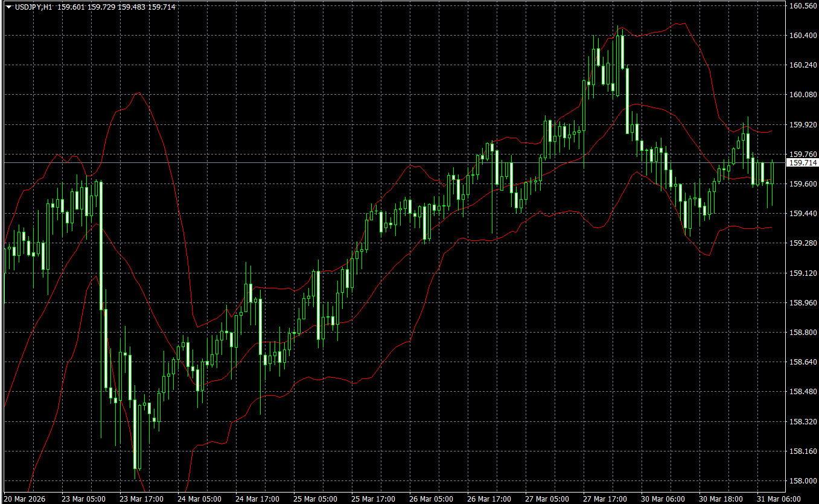Click the 20 Mar 2026 date label
Image resolution: width=819 pixels, height=504 pixels.
[24, 499]
